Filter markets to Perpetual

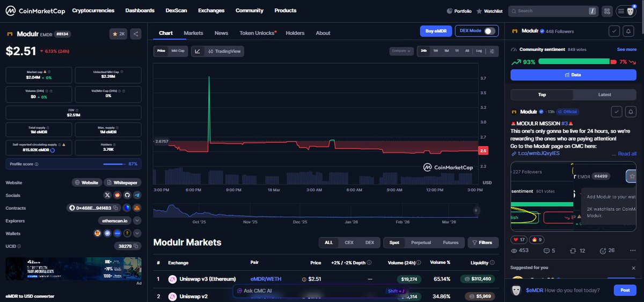pos(421,242)
